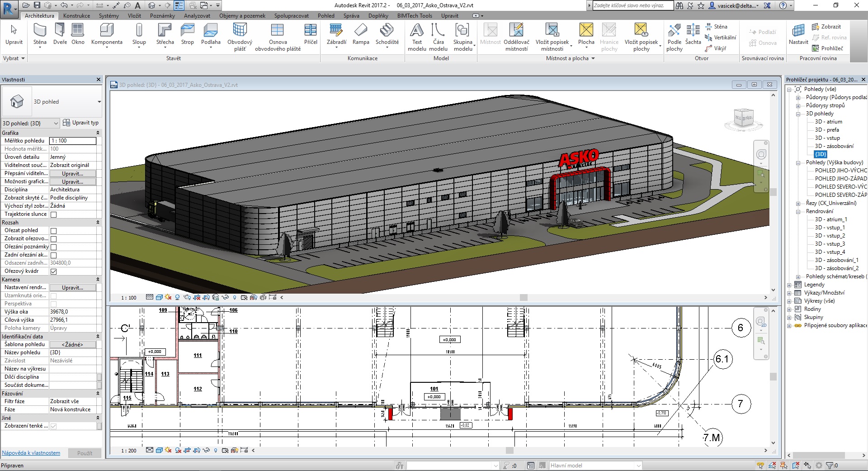The width and height of the screenshot is (868, 471).
Task: Enable the Trajektorie slunce checkbox
Action: click(x=53, y=214)
